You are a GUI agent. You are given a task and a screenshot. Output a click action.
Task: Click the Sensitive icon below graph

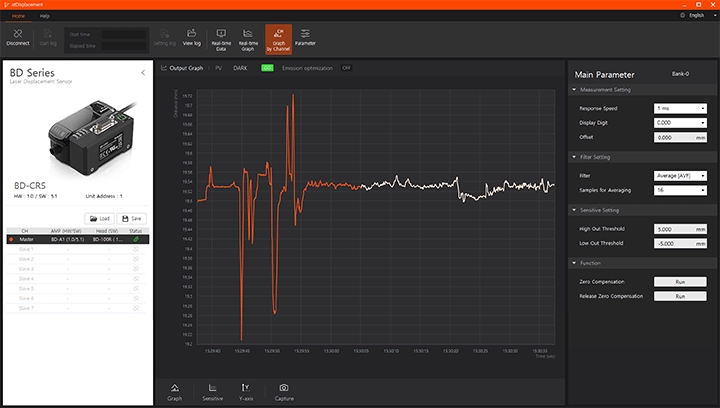212,390
